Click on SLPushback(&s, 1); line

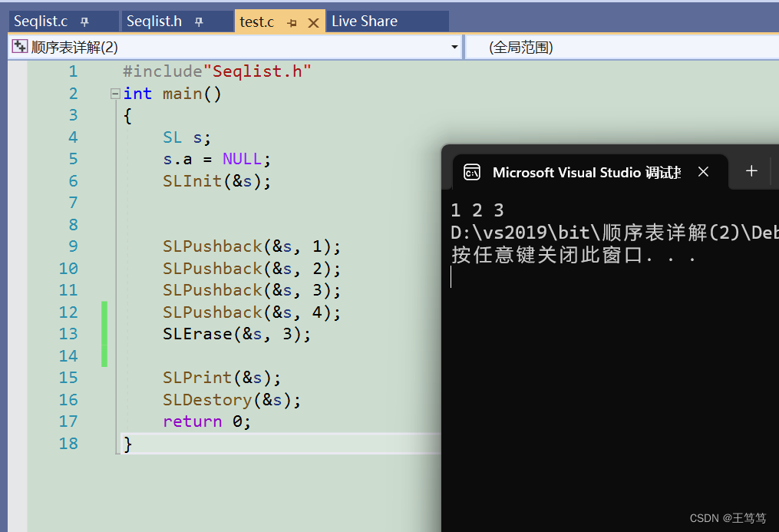[x=252, y=247]
